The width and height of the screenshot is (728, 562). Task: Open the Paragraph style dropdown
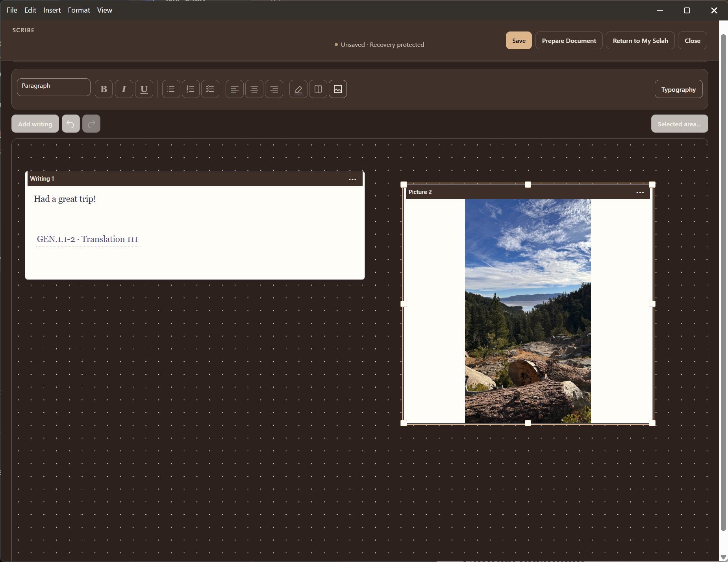pyautogui.click(x=54, y=87)
